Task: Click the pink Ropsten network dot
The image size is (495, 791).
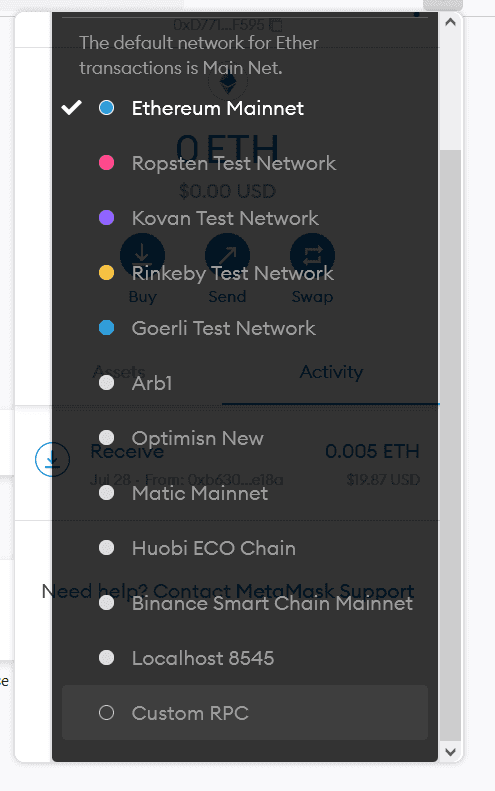Action: tap(106, 162)
